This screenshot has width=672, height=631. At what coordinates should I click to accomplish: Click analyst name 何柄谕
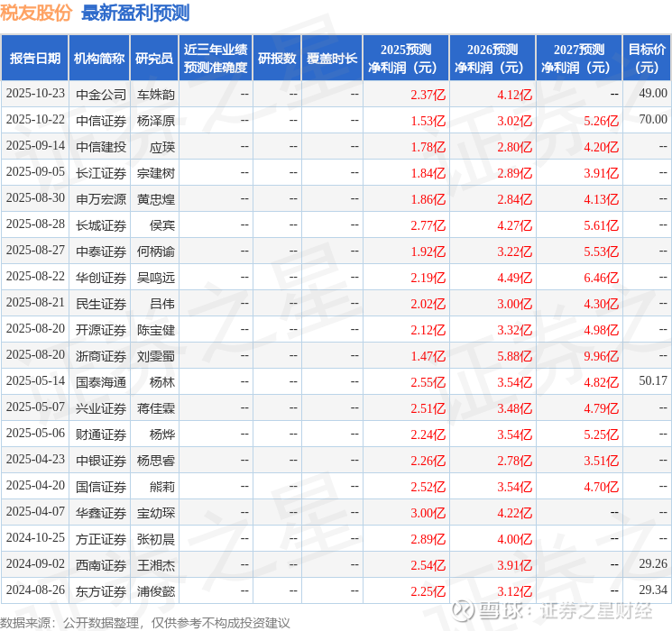pyautogui.click(x=156, y=251)
